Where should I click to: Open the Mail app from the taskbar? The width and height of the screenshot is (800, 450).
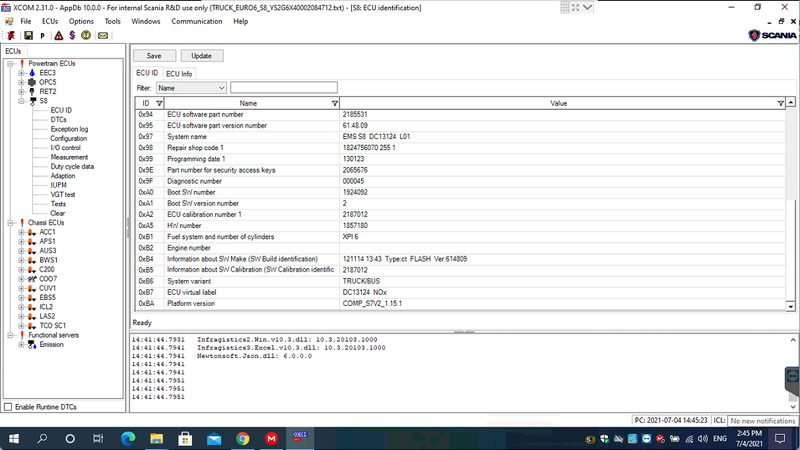(x=214, y=439)
